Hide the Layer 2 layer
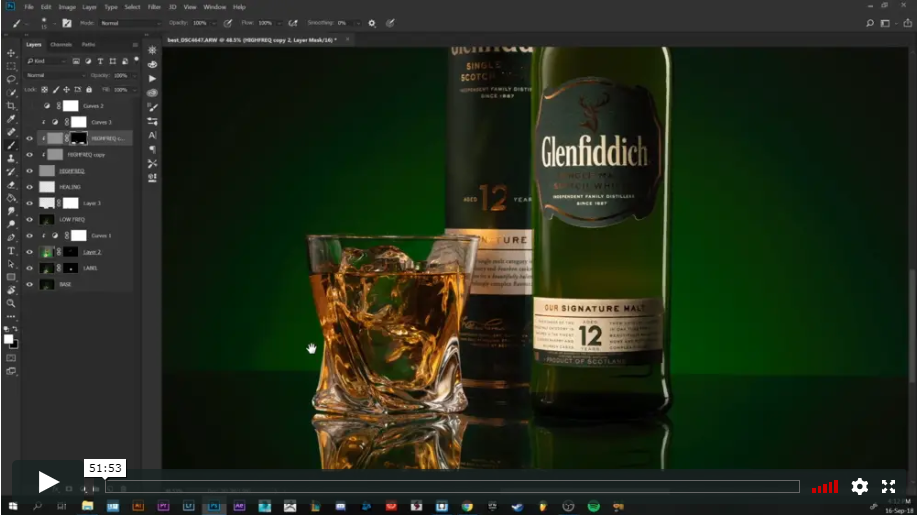 pos(29,252)
